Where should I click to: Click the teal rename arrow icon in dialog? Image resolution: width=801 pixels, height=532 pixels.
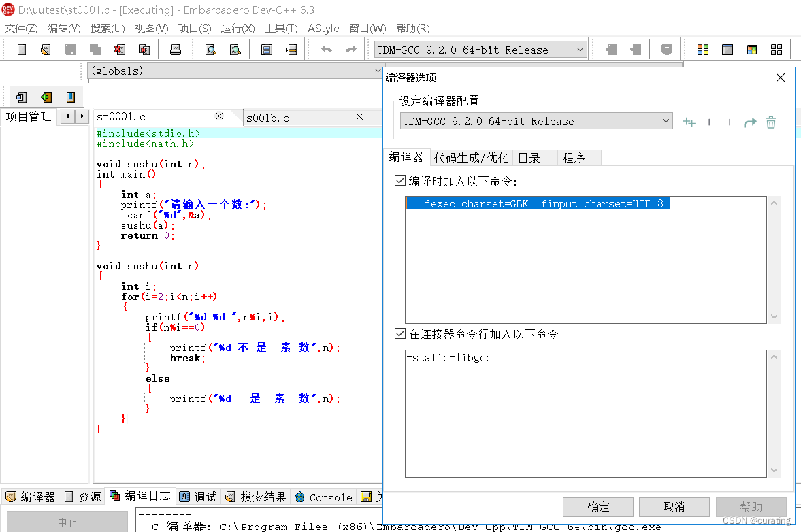[x=750, y=122]
